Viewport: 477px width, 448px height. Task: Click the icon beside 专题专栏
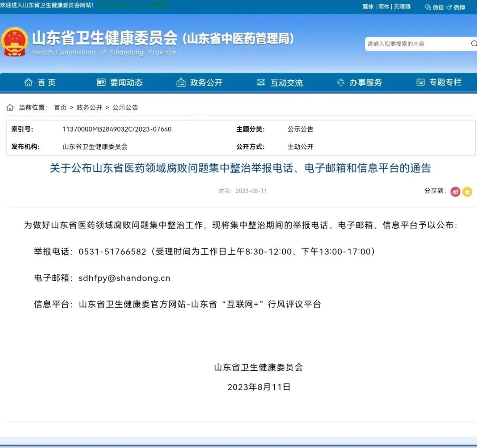(420, 82)
